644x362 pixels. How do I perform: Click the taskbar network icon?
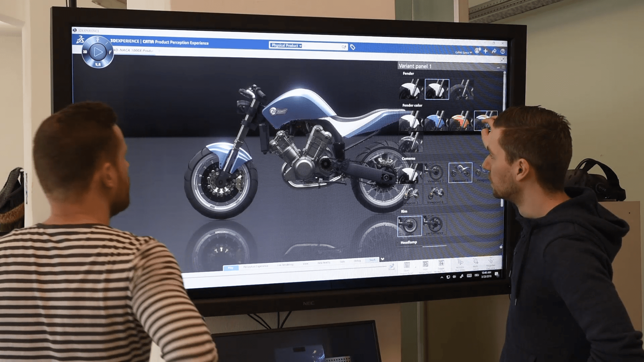pyautogui.click(x=448, y=277)
